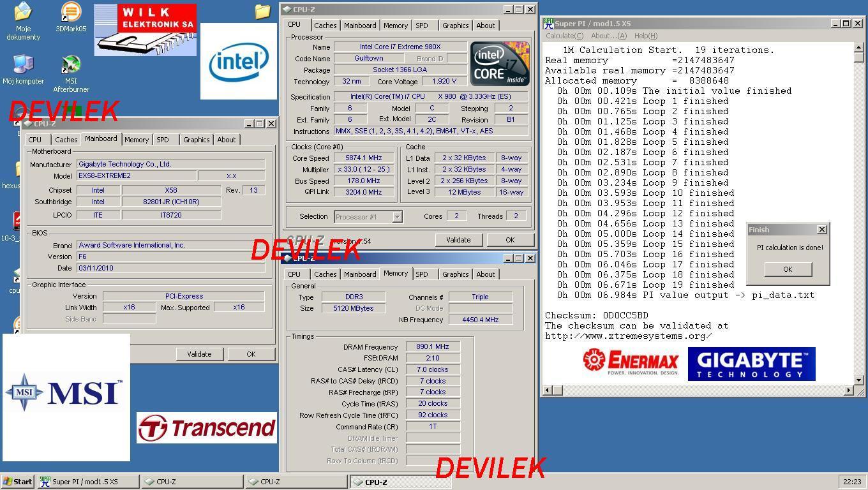This screenshot has height=490, width=868.
Task: Open Graphics tab in CPU window
Action: 455,26
